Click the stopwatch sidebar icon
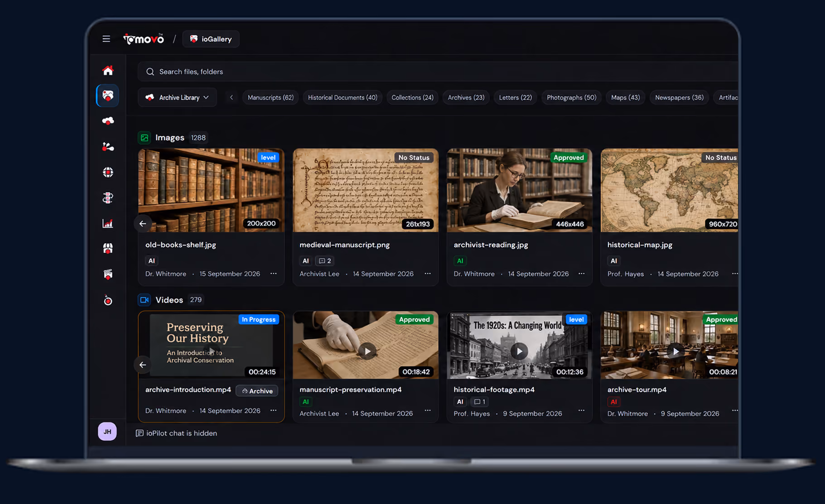The width and height of the screenshot is (825, 504). click(108, 300)
